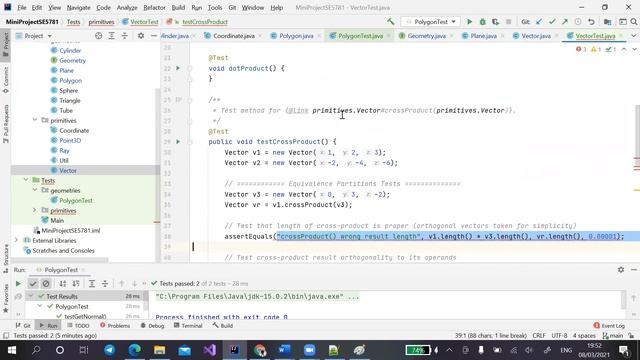Image resolution: width=640 pixels, height=360 pixels.
Task: Open Run panel settings gear
Action: [x=621, y=270]
